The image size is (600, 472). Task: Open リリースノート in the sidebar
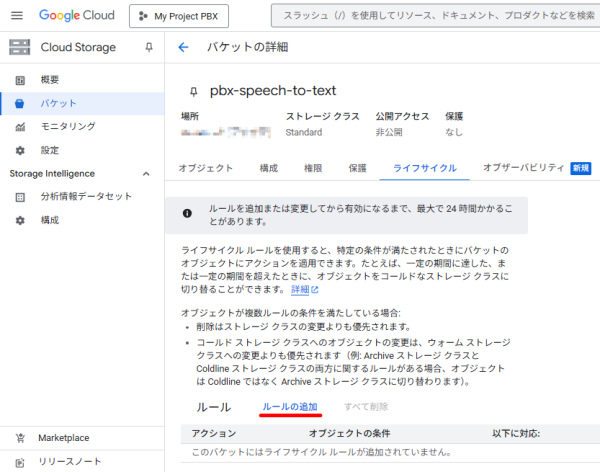coord(70,462)
